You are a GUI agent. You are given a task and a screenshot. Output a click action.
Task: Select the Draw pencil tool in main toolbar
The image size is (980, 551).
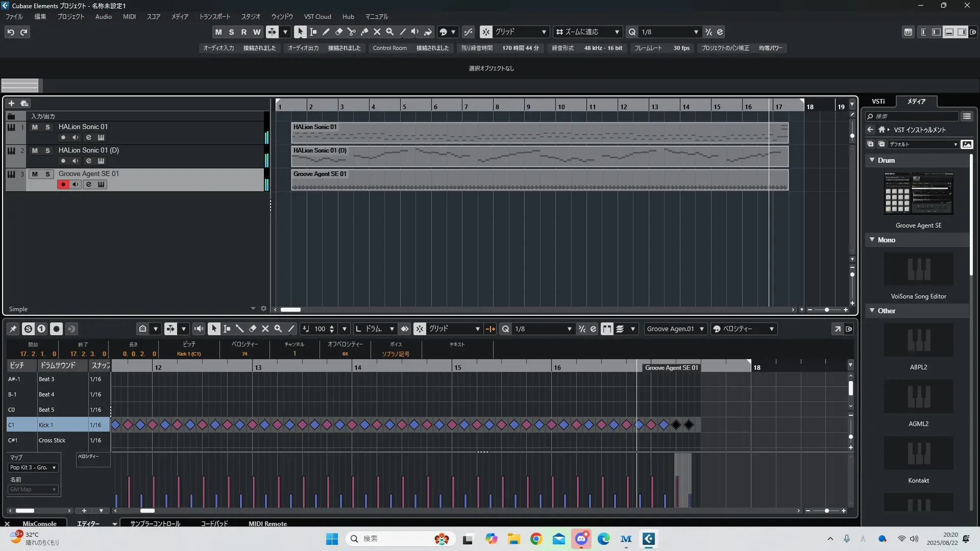[326, 32]
